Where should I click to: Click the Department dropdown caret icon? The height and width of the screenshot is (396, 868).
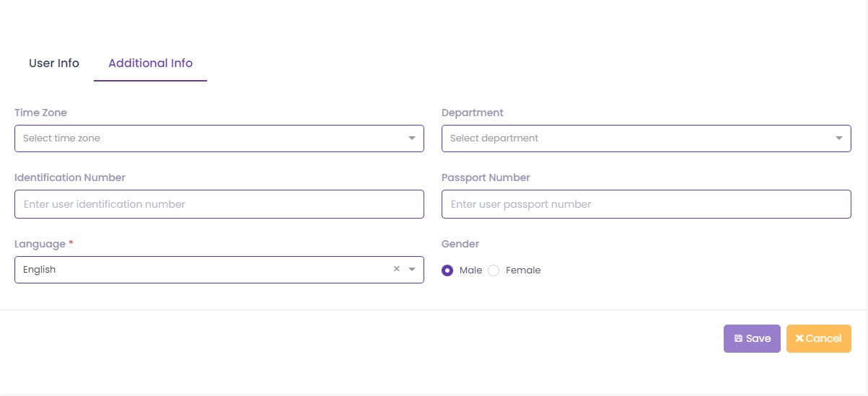click(839, 138)
